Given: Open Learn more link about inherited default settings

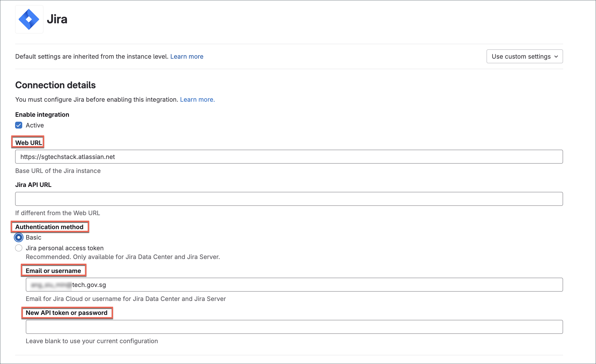Looking at the screenshot, I should pos(187,56).
